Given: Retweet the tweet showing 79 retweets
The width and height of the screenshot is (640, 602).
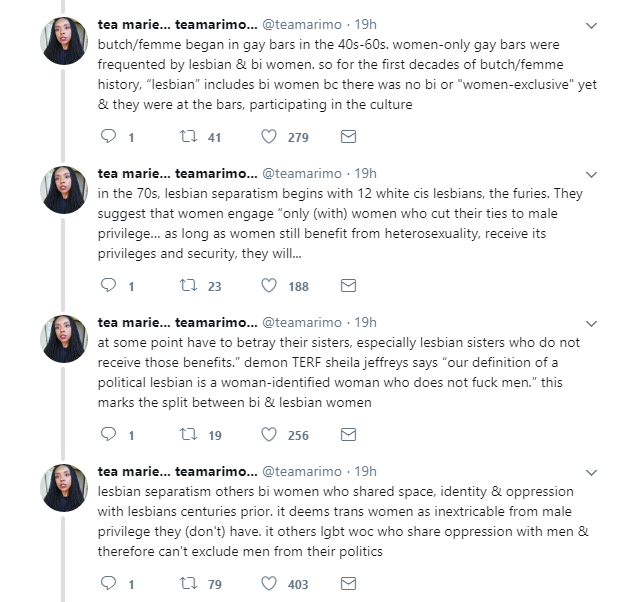Looking at the screenshot, I should [x=186, y=583].
